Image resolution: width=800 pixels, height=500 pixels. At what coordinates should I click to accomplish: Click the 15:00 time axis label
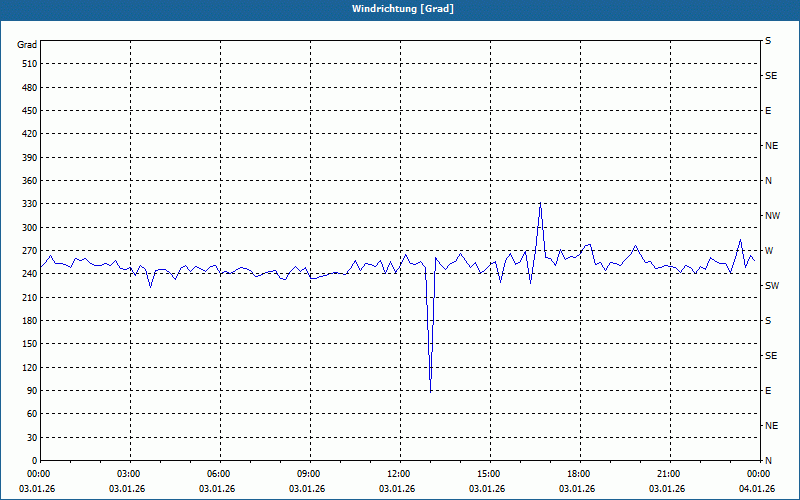pyautogui.click(x=489, y=474)
